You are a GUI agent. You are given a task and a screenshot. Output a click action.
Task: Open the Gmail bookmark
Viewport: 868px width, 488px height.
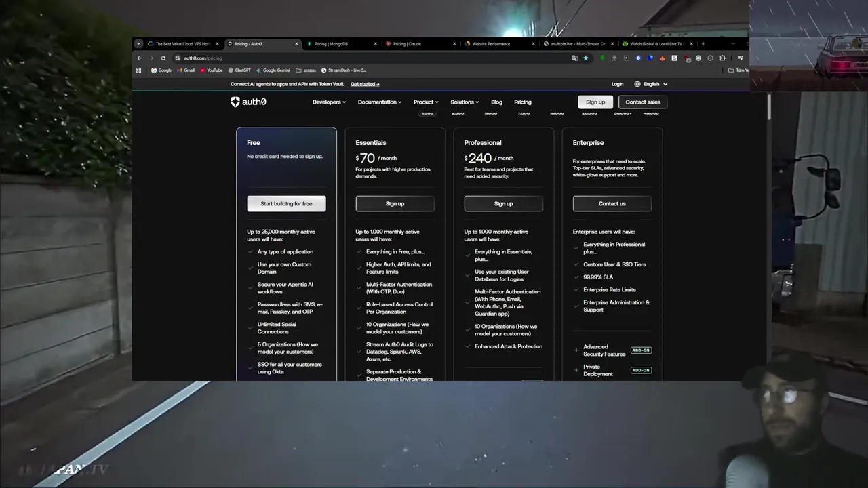click(x=186, y=70)
